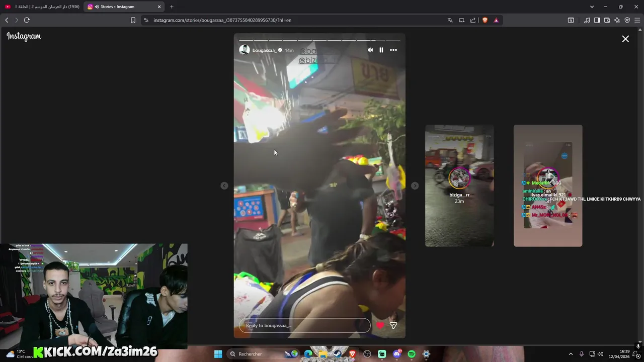This screenshot has height=362, width=644.
Task: Open Brave media playlist music icon
Action: click(x=587, y=20)
